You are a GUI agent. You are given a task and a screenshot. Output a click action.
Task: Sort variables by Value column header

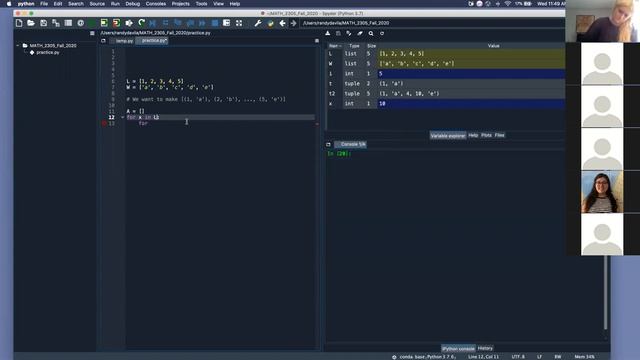(x=493, y=46)
